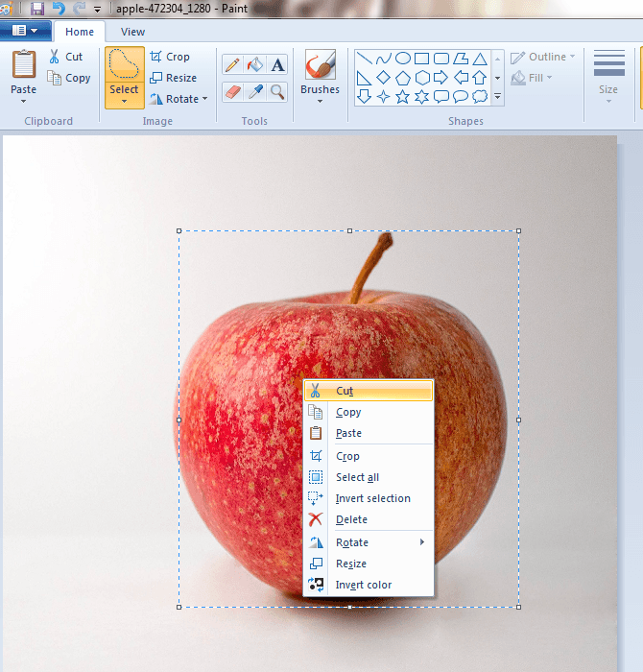Select the Eraser tool

[x=232, y=92]
